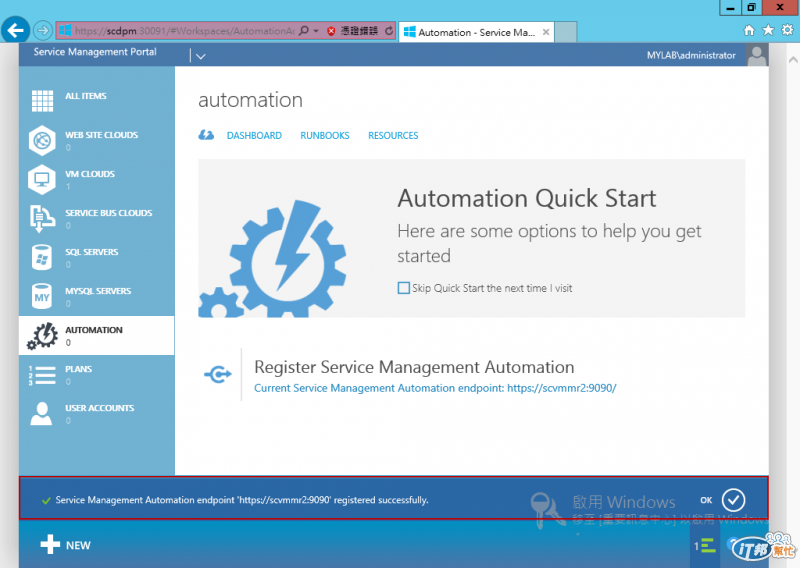Click the NEW button label
The image size is (800, 568).
pyautogui.click(x=78, y=546)
